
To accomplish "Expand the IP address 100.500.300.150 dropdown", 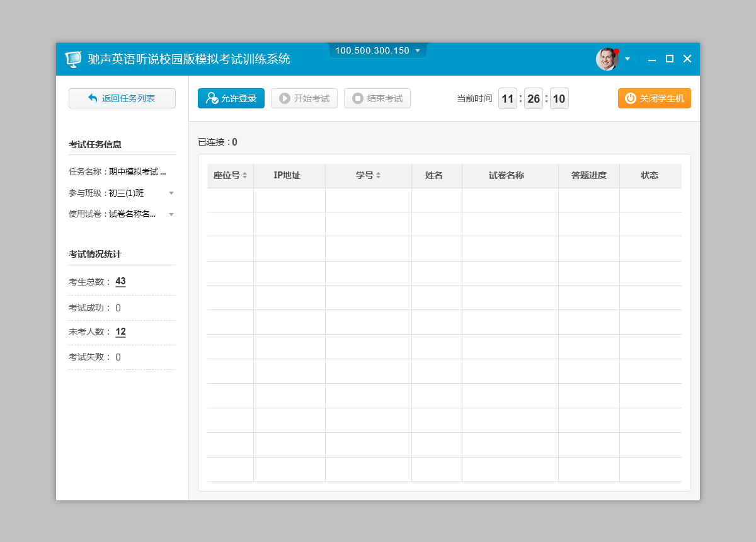I will (x=418, y=51).
